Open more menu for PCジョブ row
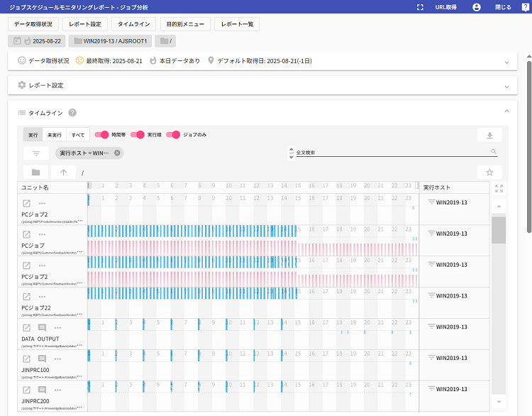Viewport: 532px width, 416px height. tap(42, 235)
